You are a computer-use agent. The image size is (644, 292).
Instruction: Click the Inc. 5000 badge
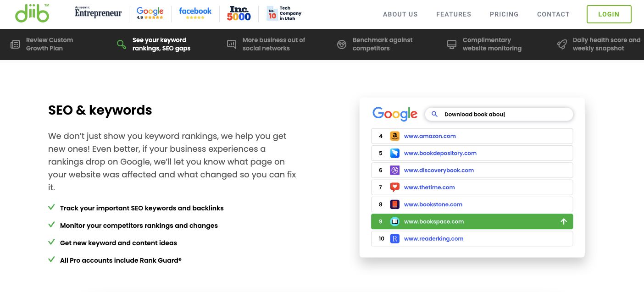click(x=239, y=14)
